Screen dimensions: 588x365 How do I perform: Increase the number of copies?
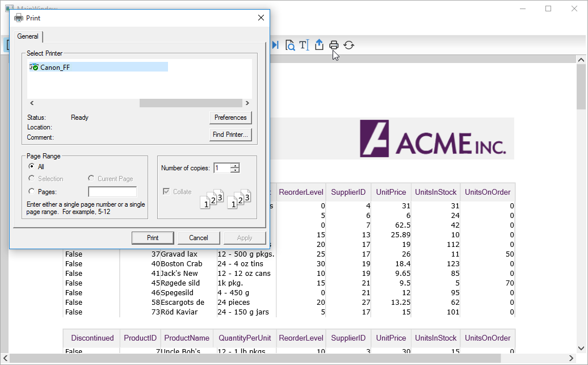(x=235, y=165)
